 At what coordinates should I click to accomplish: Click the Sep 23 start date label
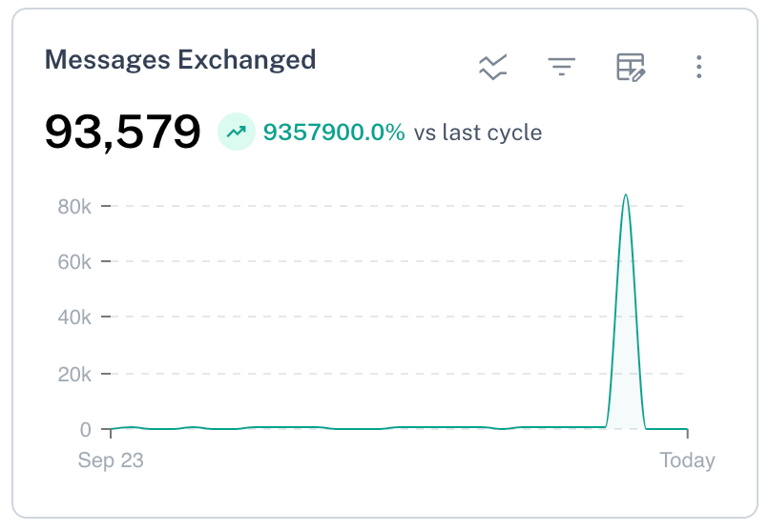(111, 460)
